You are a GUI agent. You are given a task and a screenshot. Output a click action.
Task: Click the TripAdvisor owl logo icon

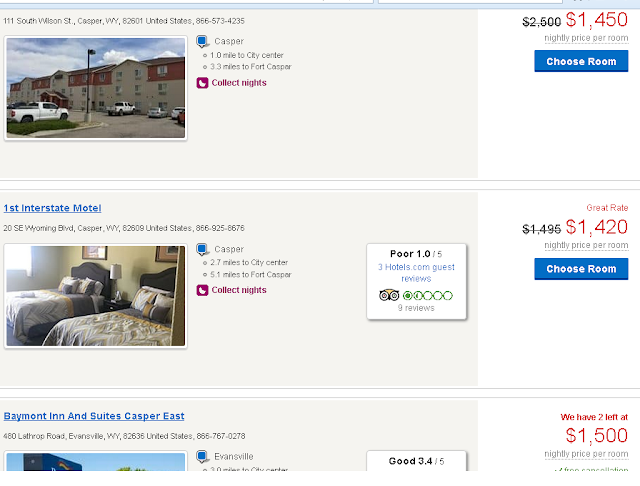(x=389, y=295)
